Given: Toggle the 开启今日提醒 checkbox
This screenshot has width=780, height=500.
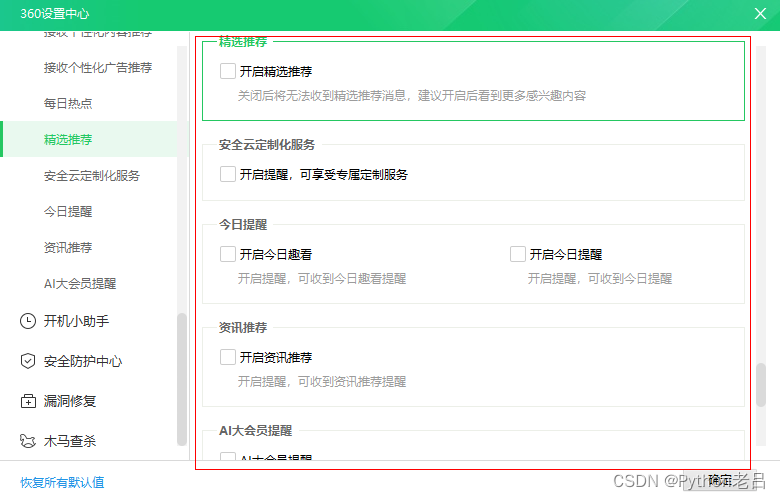Looking at the screenshot, I should click(518, 254).
